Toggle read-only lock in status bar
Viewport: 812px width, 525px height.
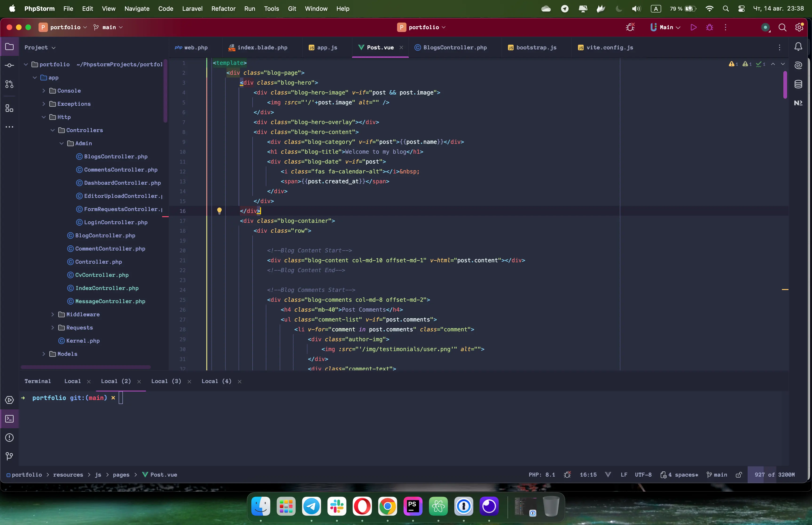click(x=739, y=474)
